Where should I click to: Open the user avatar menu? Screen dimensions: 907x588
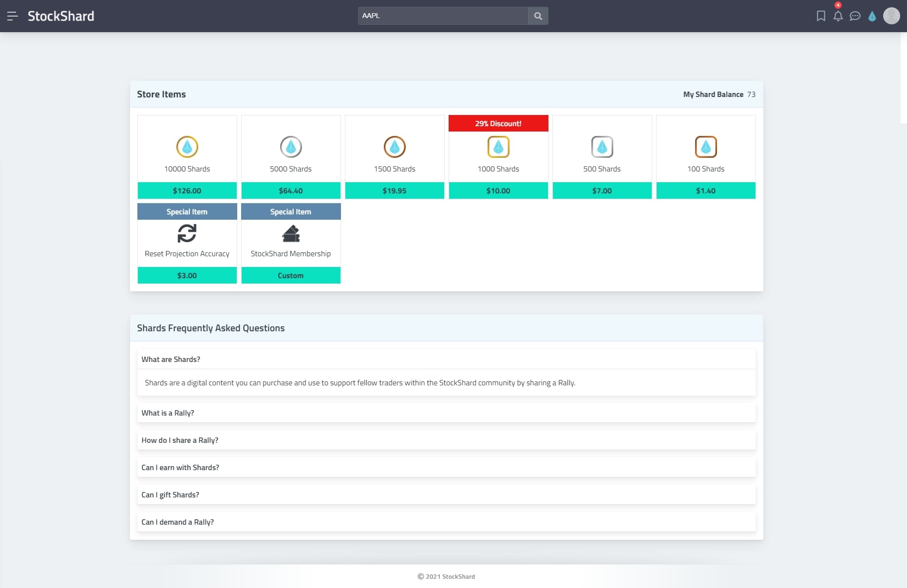(x=891, y=16)
